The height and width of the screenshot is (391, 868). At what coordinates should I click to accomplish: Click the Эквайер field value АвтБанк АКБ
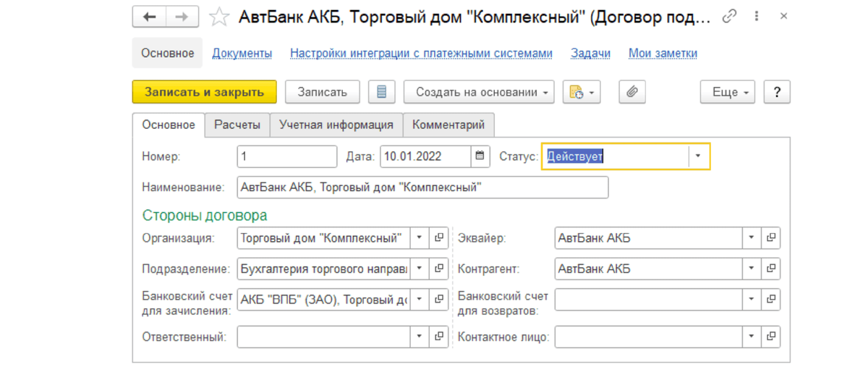(x=595, y=237)
